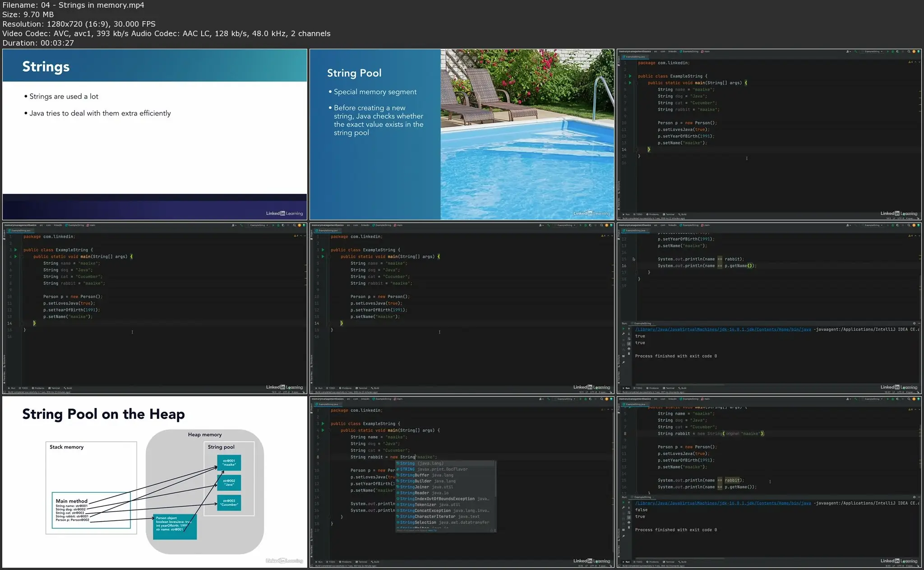Image resolution: width=924 pixels, height=570 pixels.
Task: Toggle soft-wrap in true/true Run console
Action: pos(629,339)
